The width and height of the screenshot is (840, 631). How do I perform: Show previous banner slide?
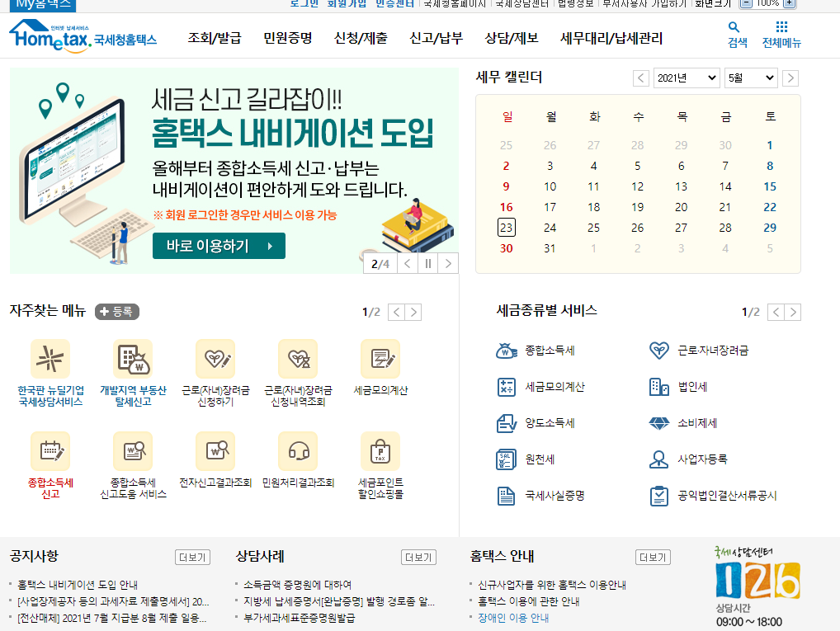(407, 264)
